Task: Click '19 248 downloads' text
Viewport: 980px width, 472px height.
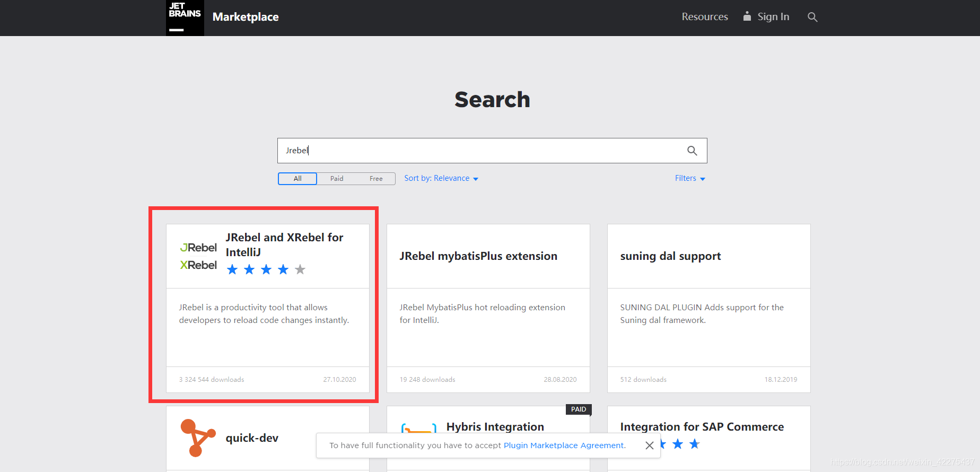Action: (427, 380)
